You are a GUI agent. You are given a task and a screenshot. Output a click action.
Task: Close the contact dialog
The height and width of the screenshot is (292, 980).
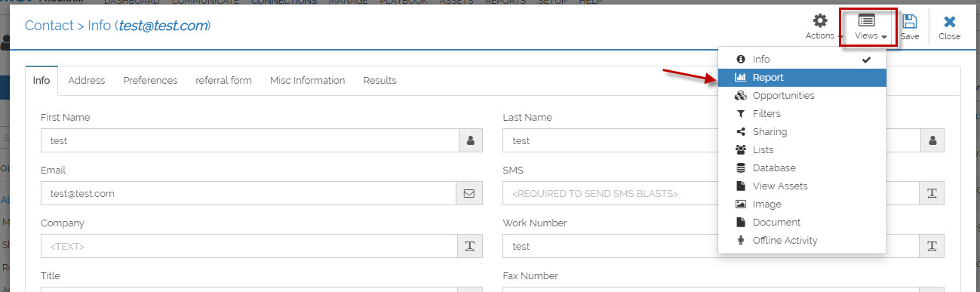pyautogui.click(x=949, y=27)
